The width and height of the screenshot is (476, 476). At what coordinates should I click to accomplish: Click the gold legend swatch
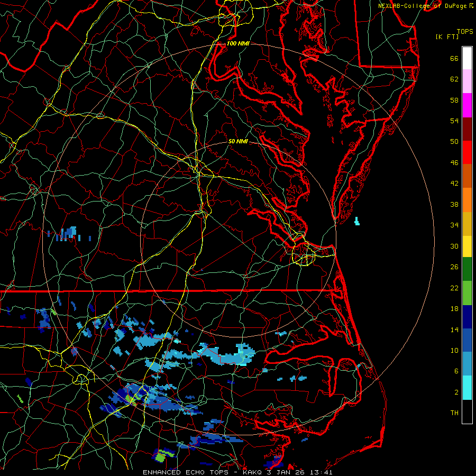467,224
